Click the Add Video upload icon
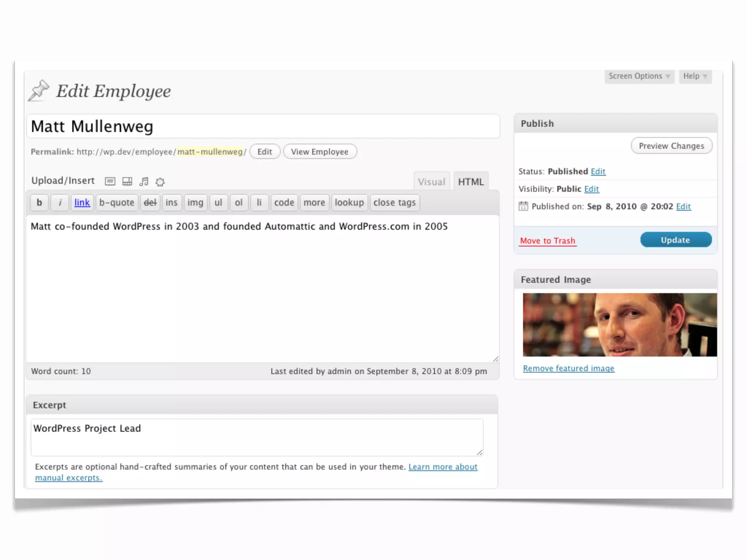This screenshot has height=560, width=747. pyautogui.click(x=127, y=181)
